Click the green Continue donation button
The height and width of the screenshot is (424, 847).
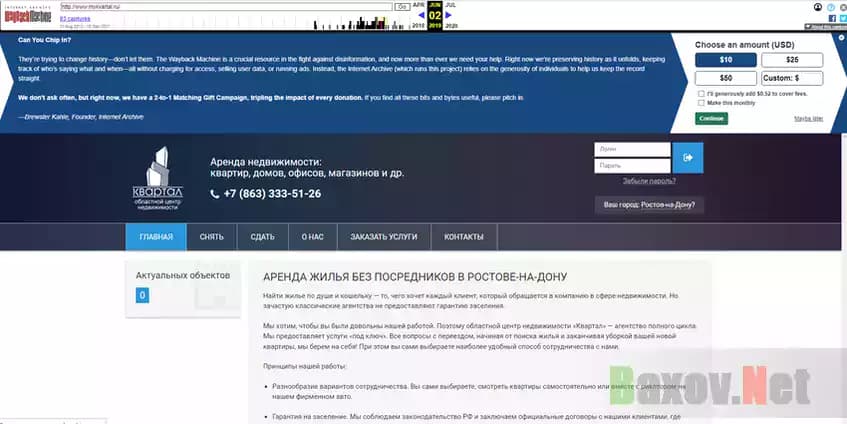[x=711, y=118]
